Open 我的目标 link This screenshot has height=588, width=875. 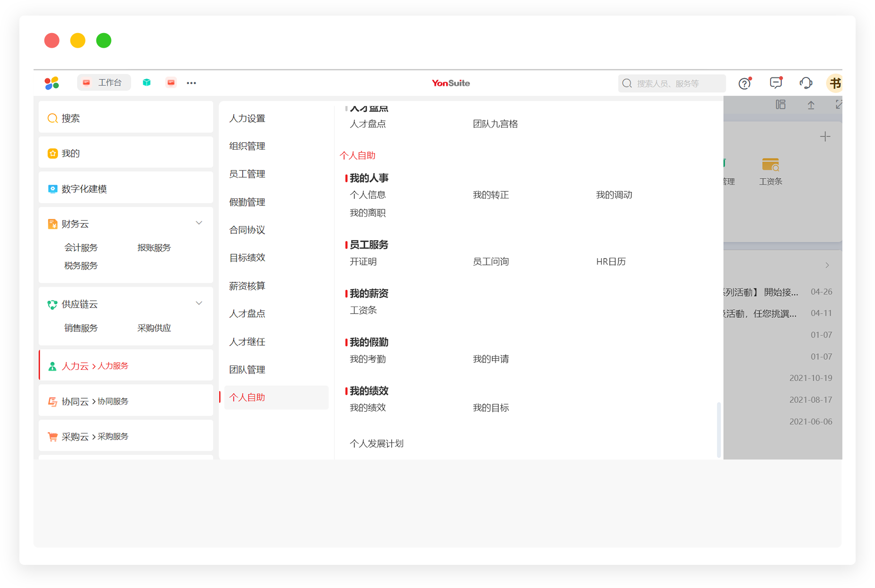coord(491,408)
